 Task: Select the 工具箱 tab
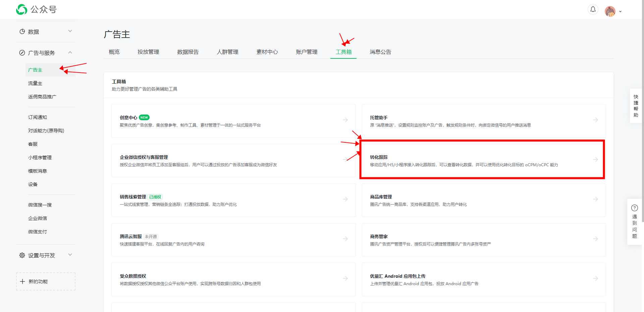(x=343, y=52)
